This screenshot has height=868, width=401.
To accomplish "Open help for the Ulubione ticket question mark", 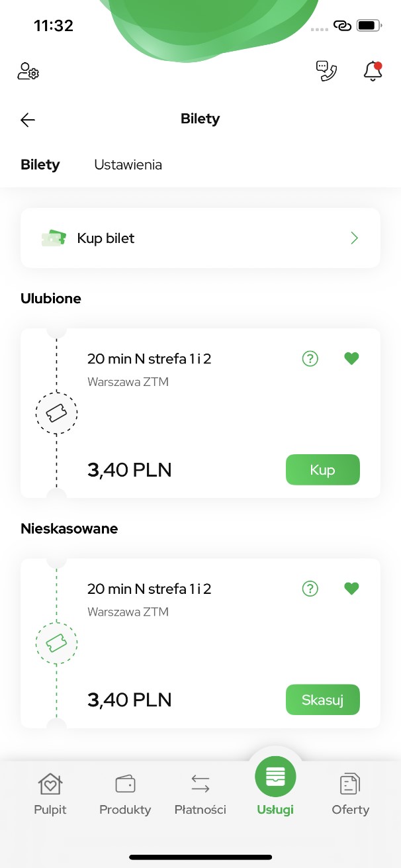I will [310, 358].
